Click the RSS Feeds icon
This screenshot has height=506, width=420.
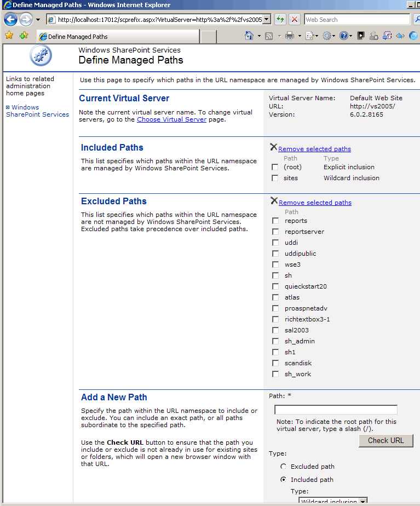click(x=269, y=36)
